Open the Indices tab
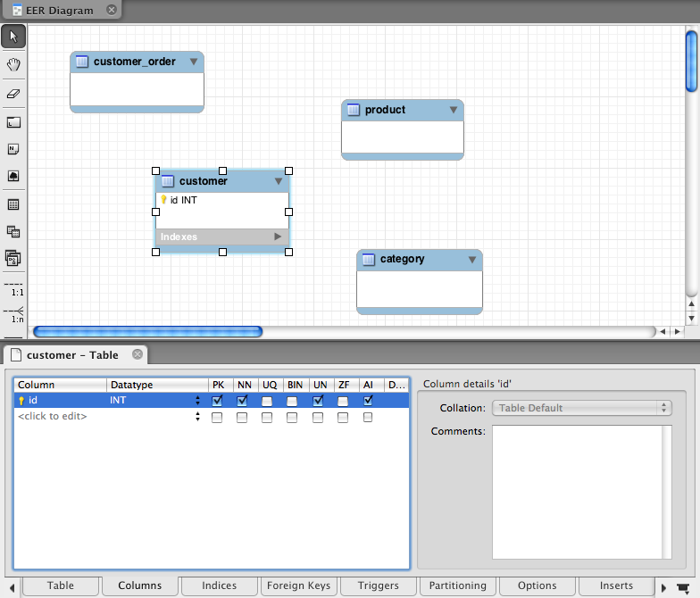This screenshot has height=598, width=700. [x=219, y=586]
